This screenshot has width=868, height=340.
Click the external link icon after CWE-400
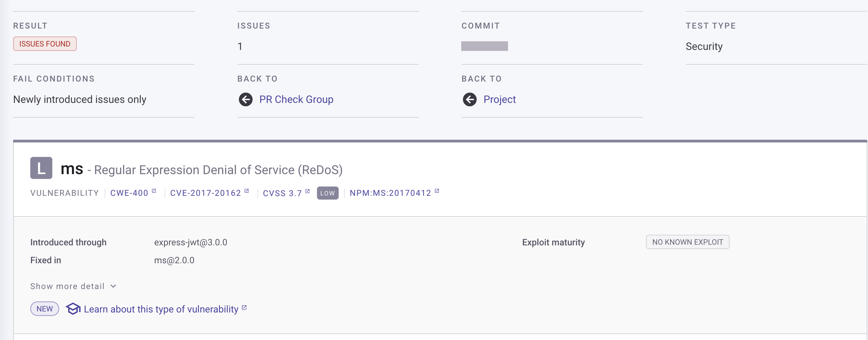[154, 191]
